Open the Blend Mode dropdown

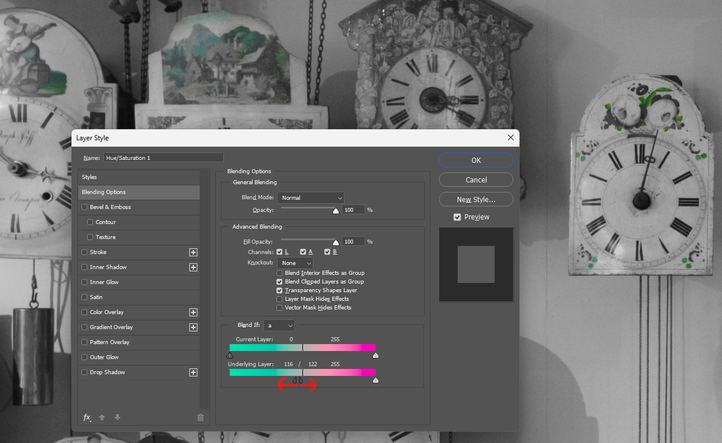[x=311, y=198]
